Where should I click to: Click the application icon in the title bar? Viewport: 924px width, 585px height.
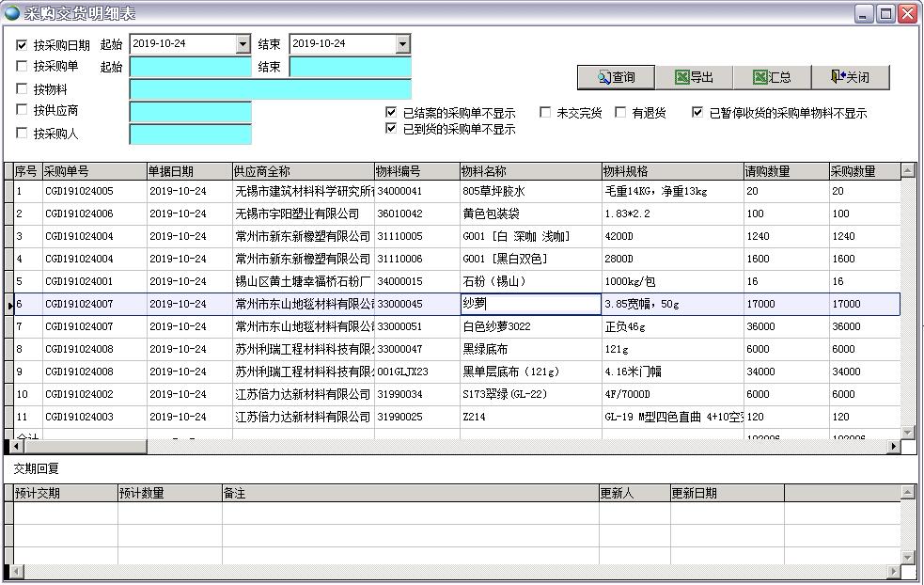pyautogui.click(x=10, y=13)
